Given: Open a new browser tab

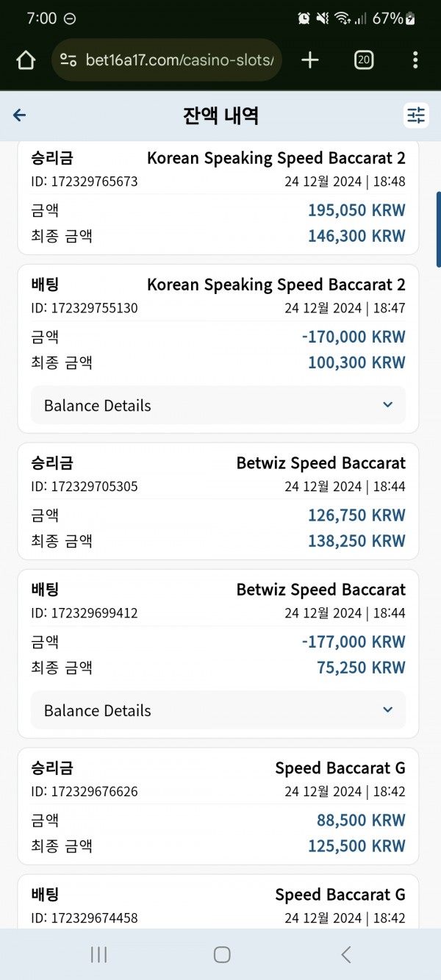Looking at the screenshot, I should coord(310,60).
